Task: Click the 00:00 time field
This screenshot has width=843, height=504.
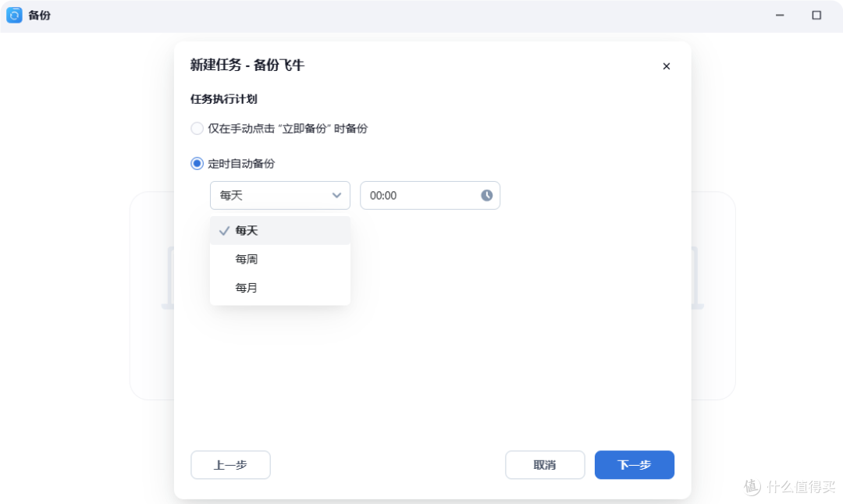Action: 414,196
